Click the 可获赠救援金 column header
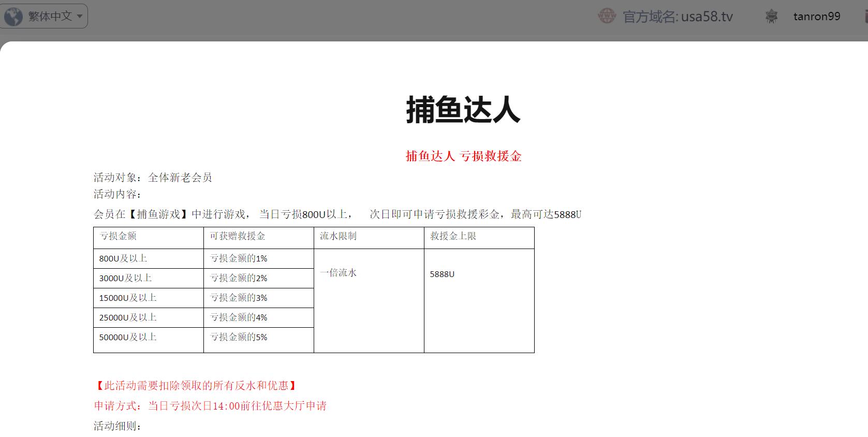 point(259,238)
